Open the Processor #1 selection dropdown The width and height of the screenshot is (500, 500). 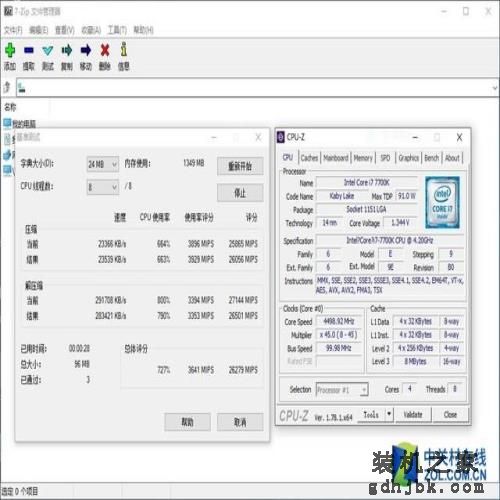(x=342, y=389)
